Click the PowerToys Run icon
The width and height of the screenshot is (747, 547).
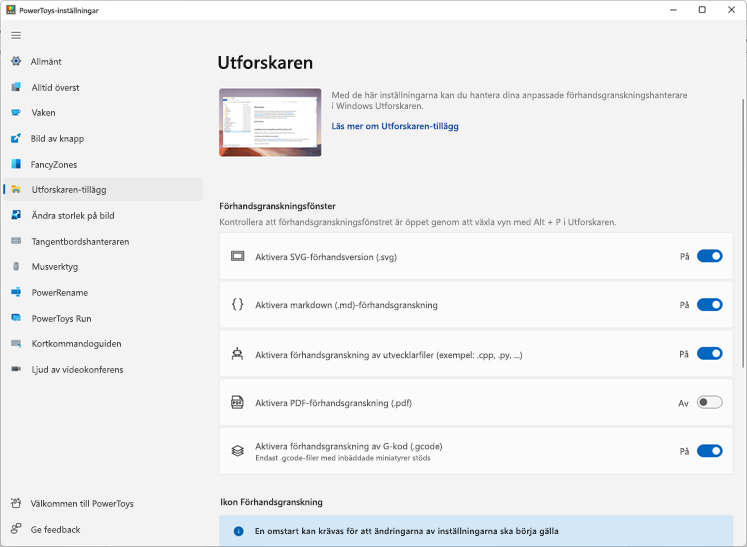pos(16,318)
